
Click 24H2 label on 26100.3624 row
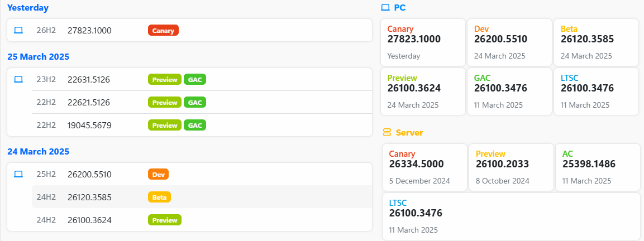(46, 220)
